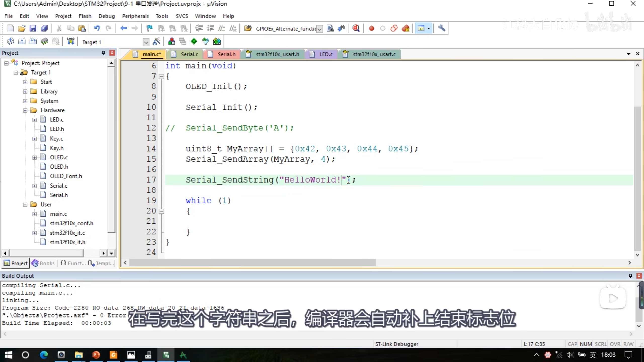Click the Configuration wrench icon
Image resolution: width=644 pixels, height=362 pixels.
(x=441, y=28)
